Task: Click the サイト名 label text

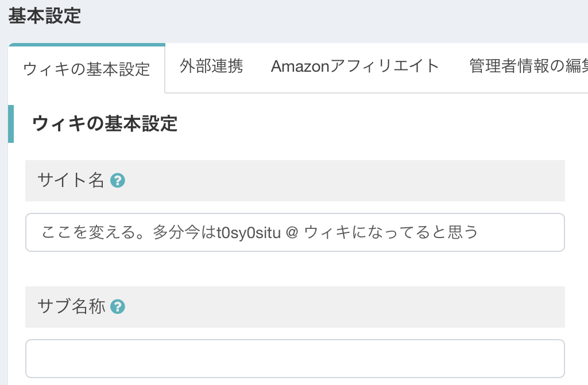Action: point(71,181)
